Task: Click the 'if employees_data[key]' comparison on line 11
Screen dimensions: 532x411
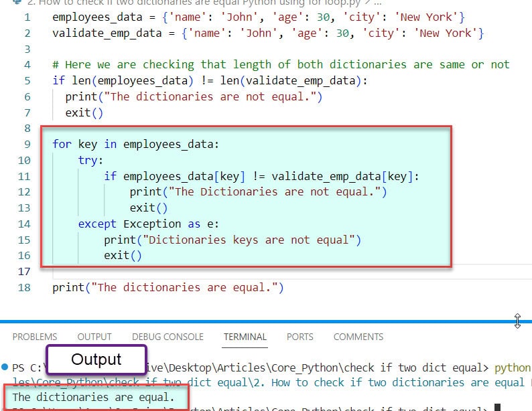Action: click(x=261, y=177)
